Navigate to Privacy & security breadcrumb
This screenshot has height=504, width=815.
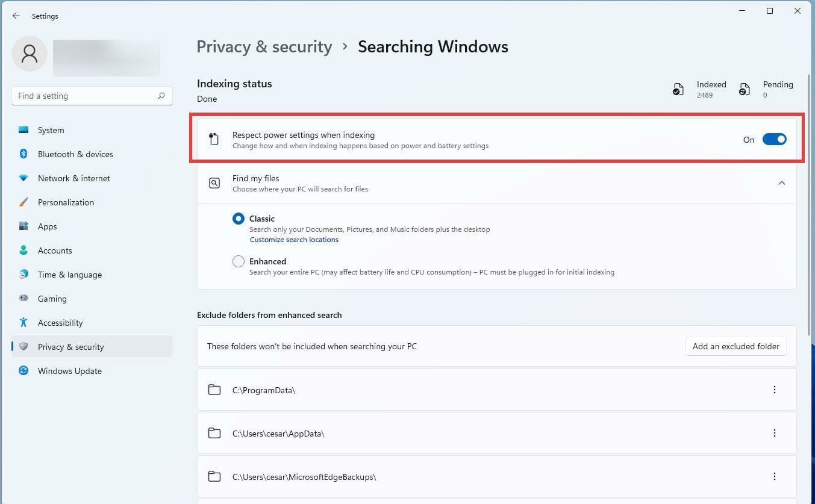pyautogui.click(x=264, y=46)
